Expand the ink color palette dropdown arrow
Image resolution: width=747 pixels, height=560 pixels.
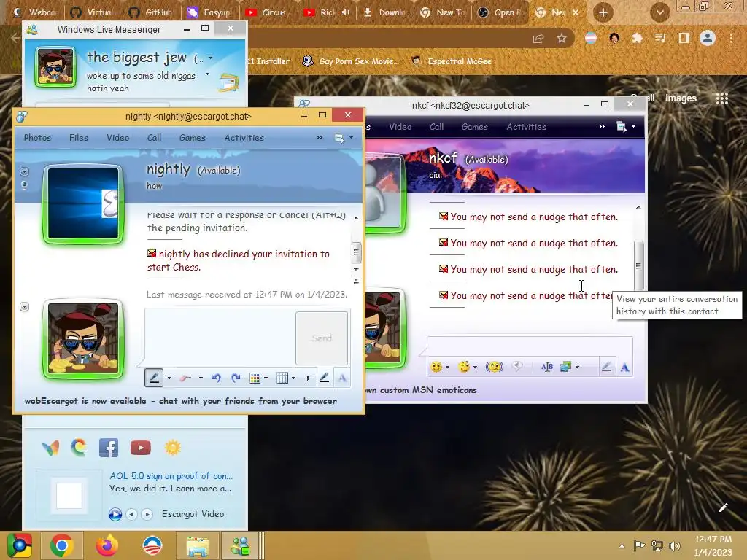(x=266, y=378)
